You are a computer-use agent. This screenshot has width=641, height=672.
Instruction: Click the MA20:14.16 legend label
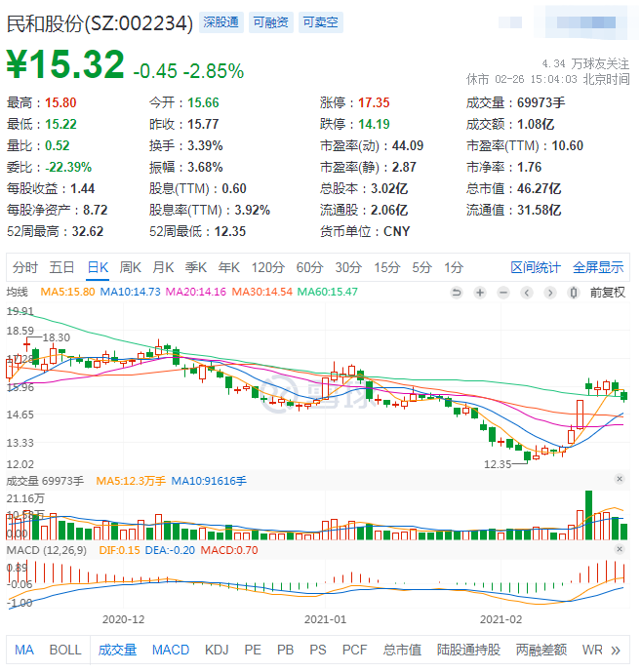196,292
